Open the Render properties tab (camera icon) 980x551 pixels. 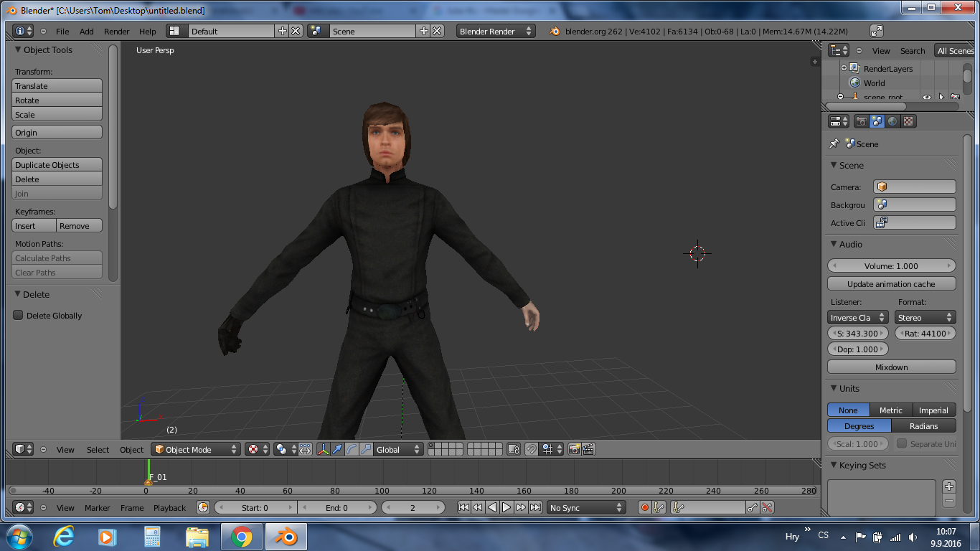point(862,121)
